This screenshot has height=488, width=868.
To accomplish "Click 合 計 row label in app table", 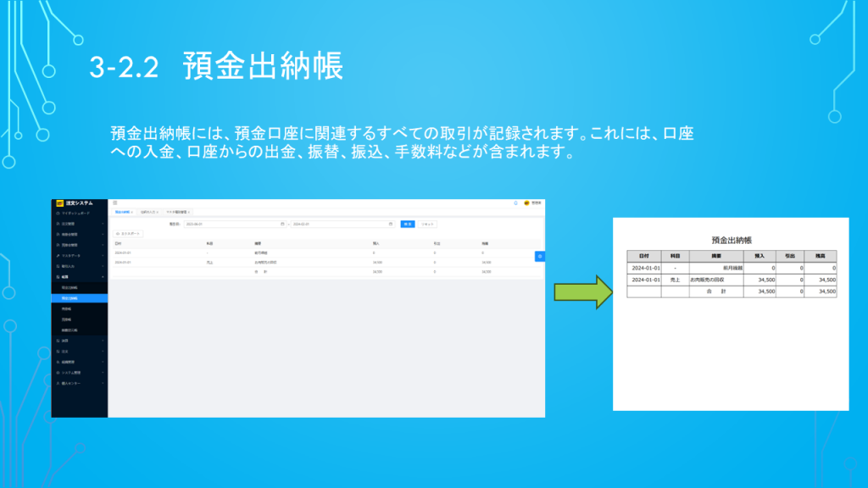I will (261, 272).
